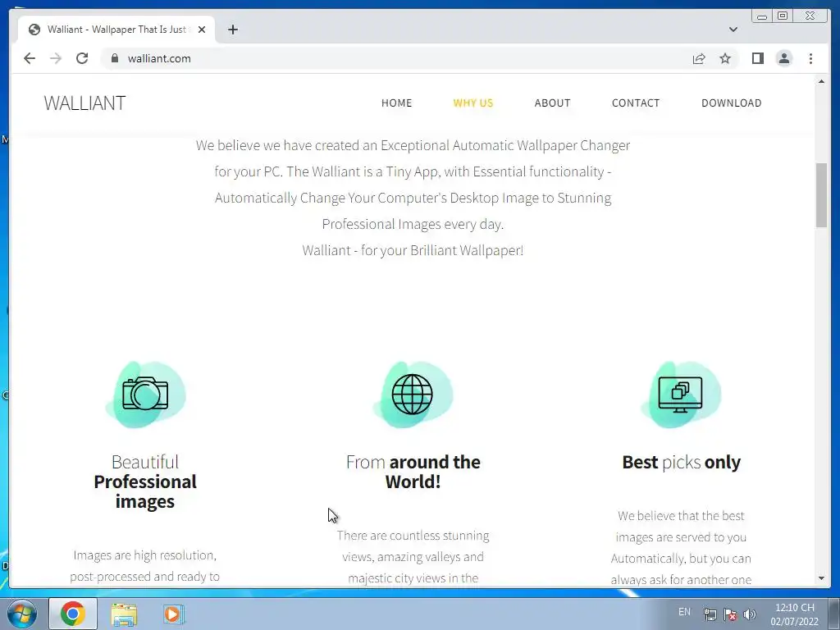Open the Action Center flag icon
The image size is (840, 630).
729,614
